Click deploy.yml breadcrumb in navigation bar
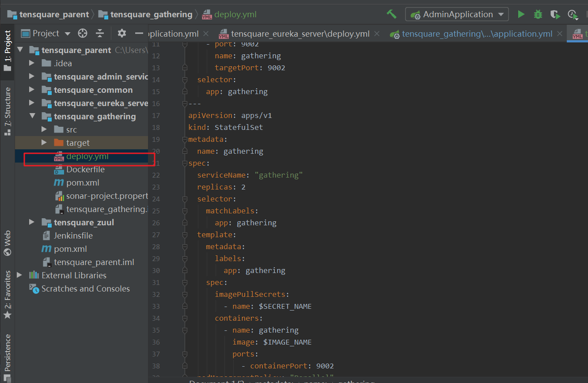The image size is (588, 383). pos(229,15)
